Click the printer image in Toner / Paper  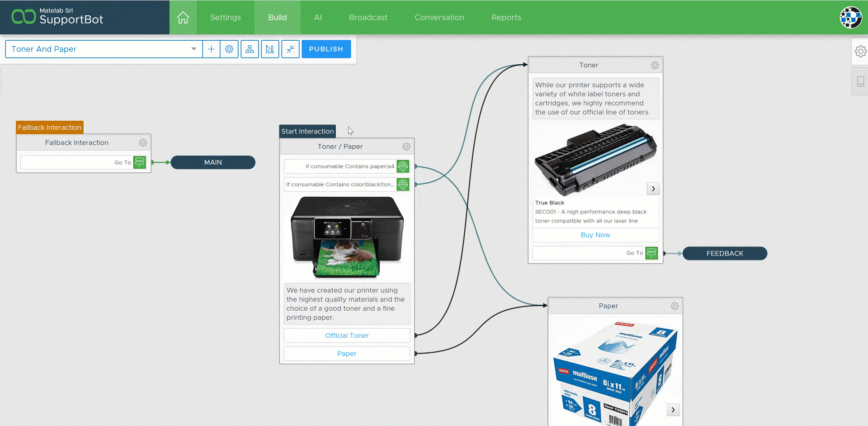[347, 237]
